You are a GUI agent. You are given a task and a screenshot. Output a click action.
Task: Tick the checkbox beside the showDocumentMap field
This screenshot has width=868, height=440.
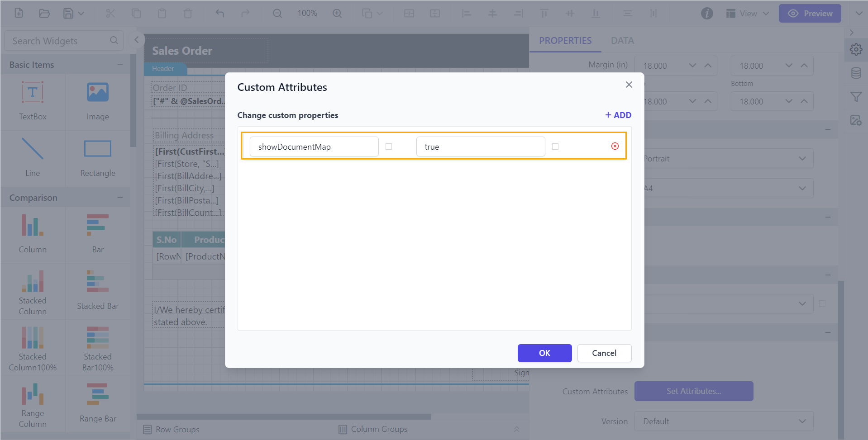click(x=389, y=146)
